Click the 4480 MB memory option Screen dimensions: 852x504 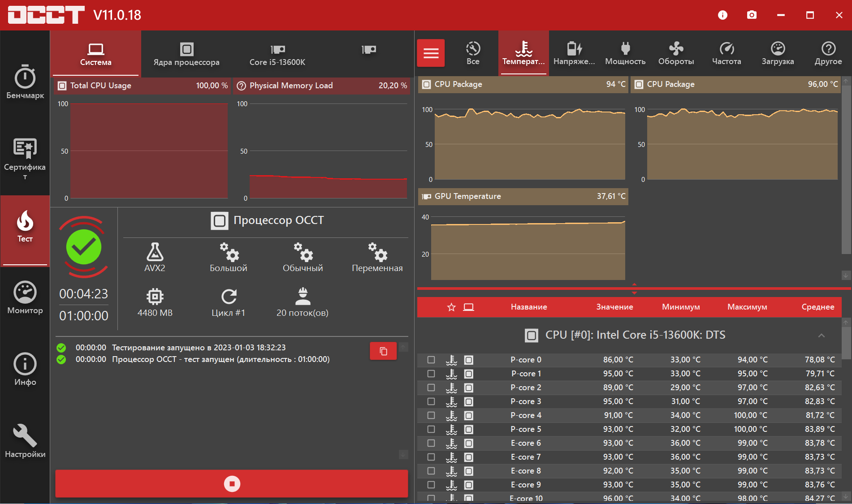(x=155, y=302)
